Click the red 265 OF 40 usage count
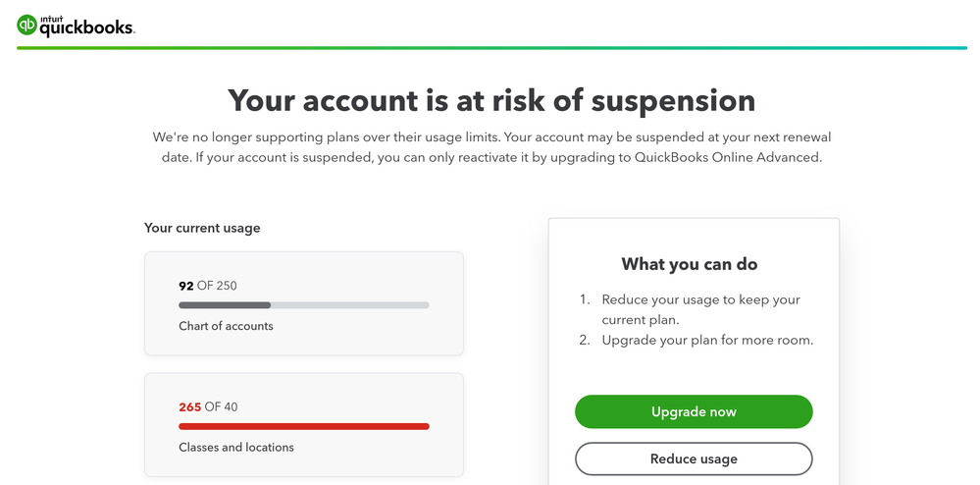This screenshot has height=485, width=980. point(208,406)
